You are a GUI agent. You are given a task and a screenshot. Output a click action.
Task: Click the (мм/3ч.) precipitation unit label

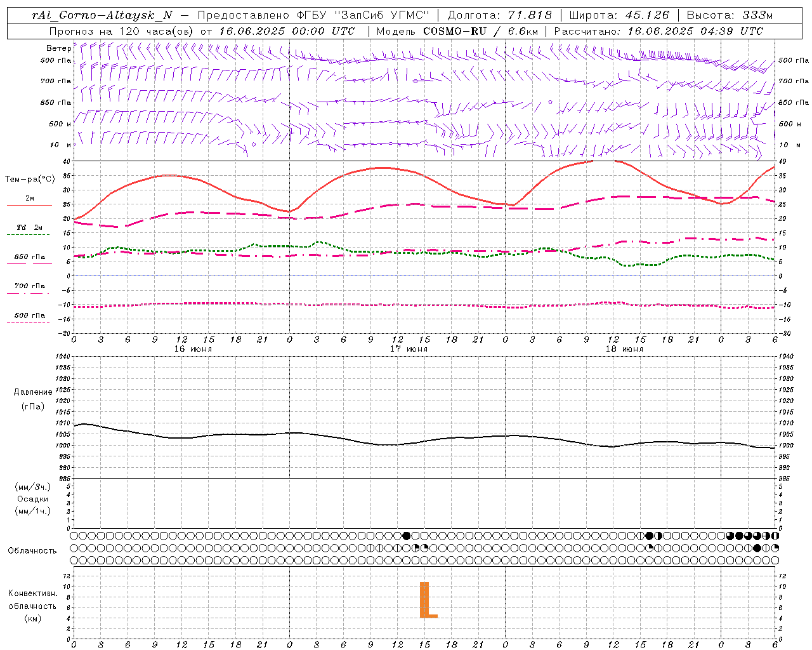(x=33, y=487)
